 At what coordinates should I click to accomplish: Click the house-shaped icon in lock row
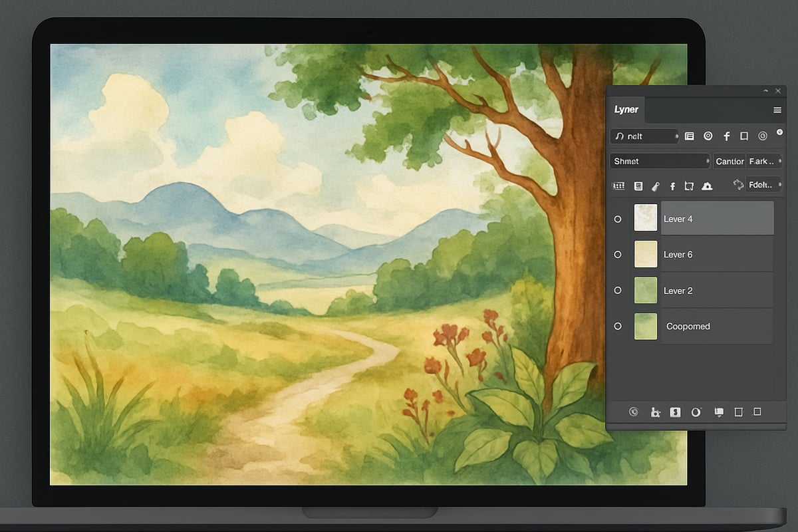point(707,186)
